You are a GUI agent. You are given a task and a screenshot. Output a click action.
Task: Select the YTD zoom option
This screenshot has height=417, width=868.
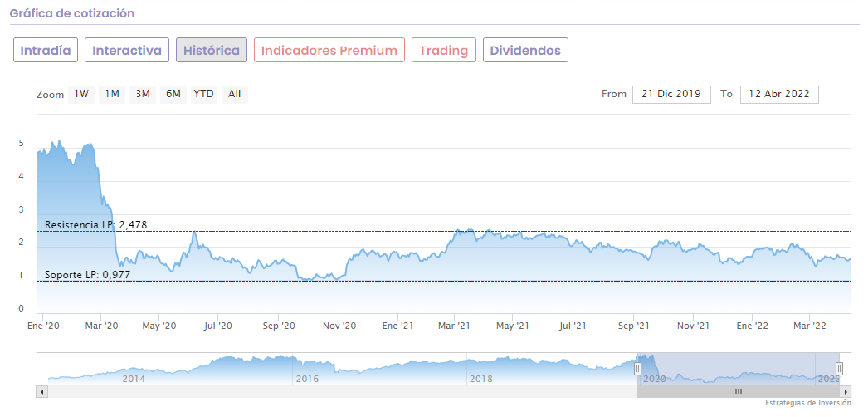203,94
